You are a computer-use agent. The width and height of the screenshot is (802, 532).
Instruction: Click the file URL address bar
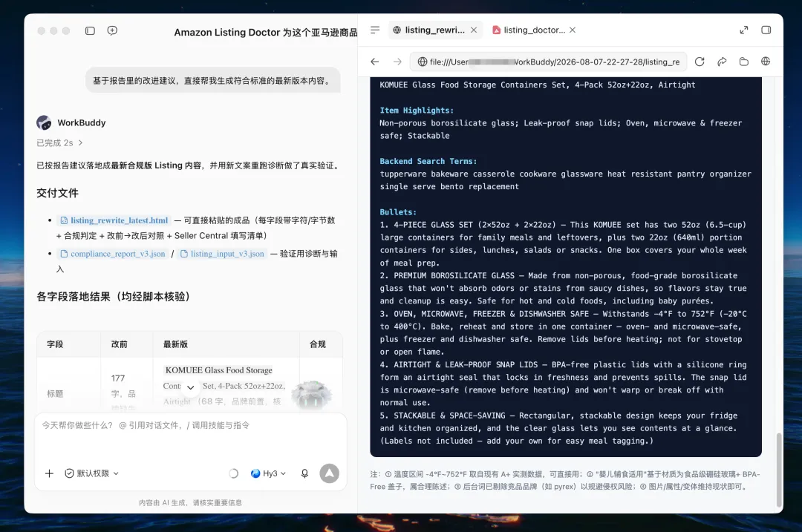point(548,62)
